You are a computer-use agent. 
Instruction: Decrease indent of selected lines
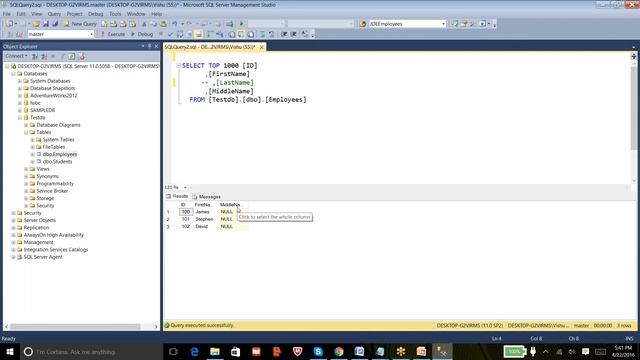point(284,34)
